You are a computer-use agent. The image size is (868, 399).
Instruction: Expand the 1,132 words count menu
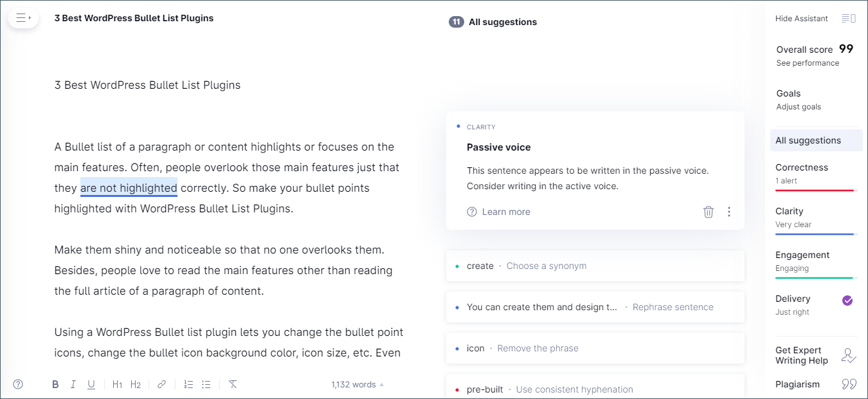point(357,384)
